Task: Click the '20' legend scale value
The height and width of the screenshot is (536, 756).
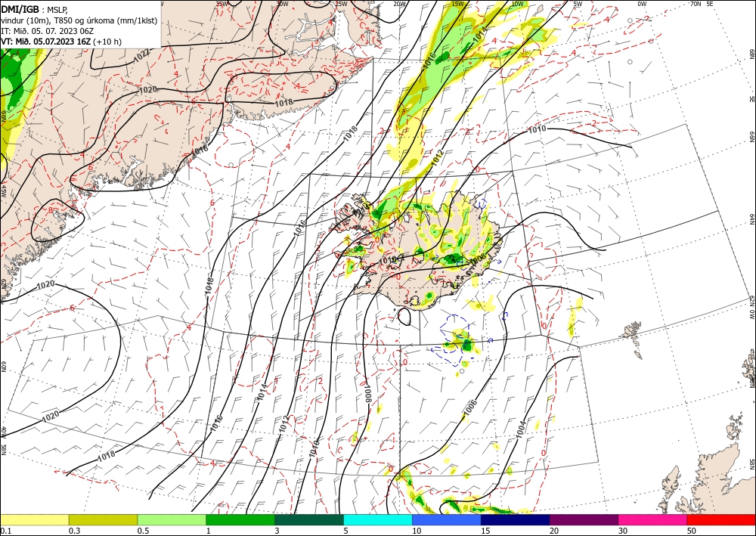Action: pos(554,531)
